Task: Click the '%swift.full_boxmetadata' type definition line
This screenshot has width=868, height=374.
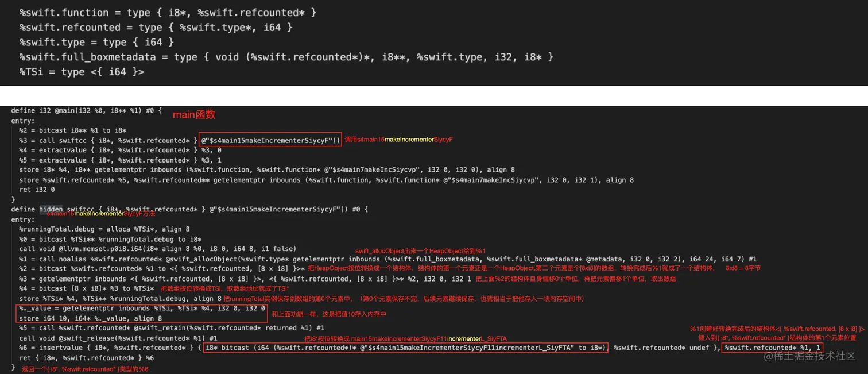Action: pos(286,57)
